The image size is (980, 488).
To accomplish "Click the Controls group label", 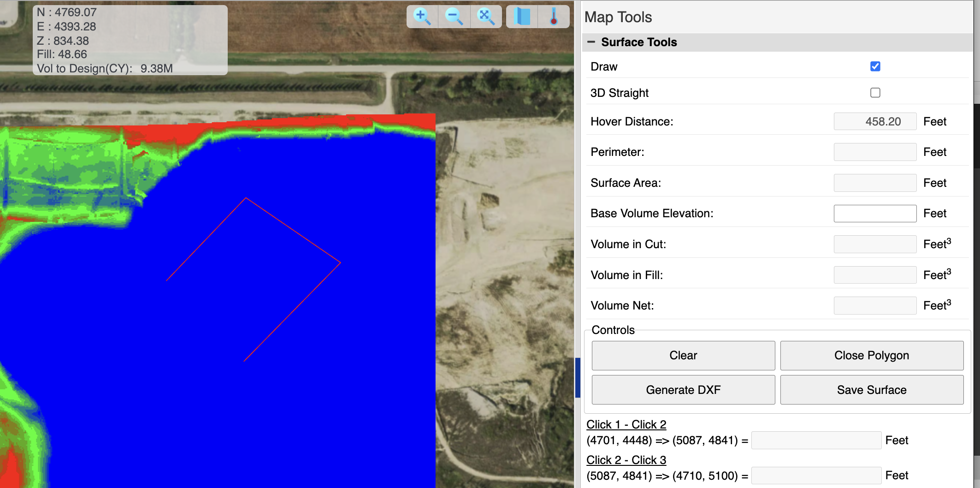I will [x=613, y=330].
